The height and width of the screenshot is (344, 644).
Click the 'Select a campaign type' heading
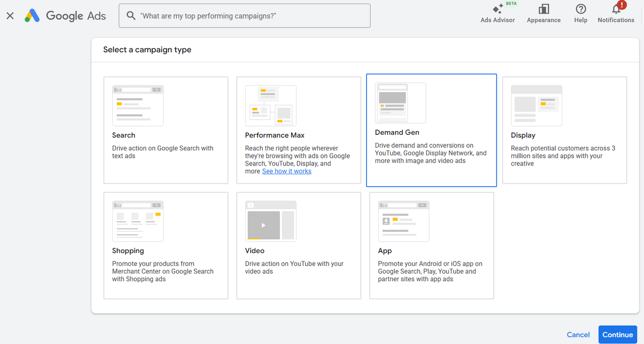click(147, 50)
